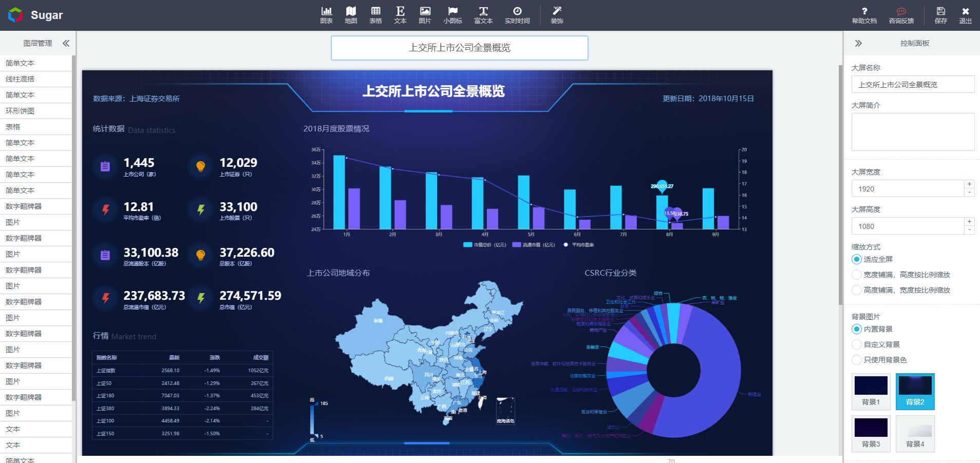Switch background to 自定义背景
Screen dimensions: 980x463
856,344
